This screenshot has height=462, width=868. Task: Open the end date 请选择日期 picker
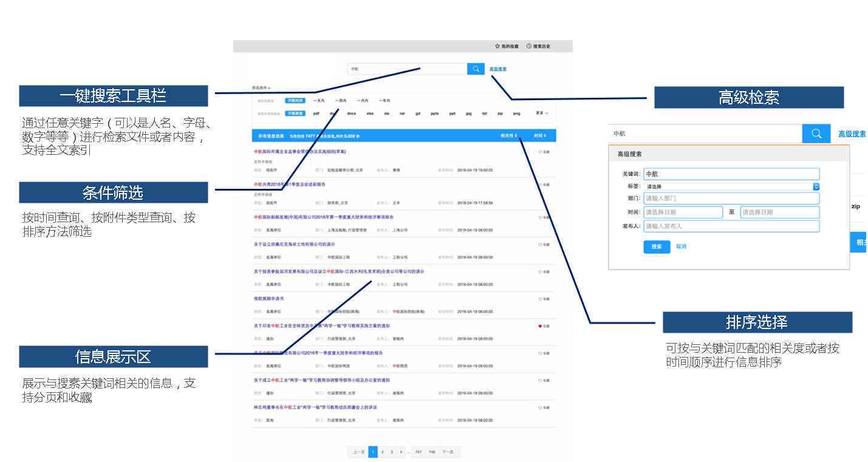[x=780, y=212]
